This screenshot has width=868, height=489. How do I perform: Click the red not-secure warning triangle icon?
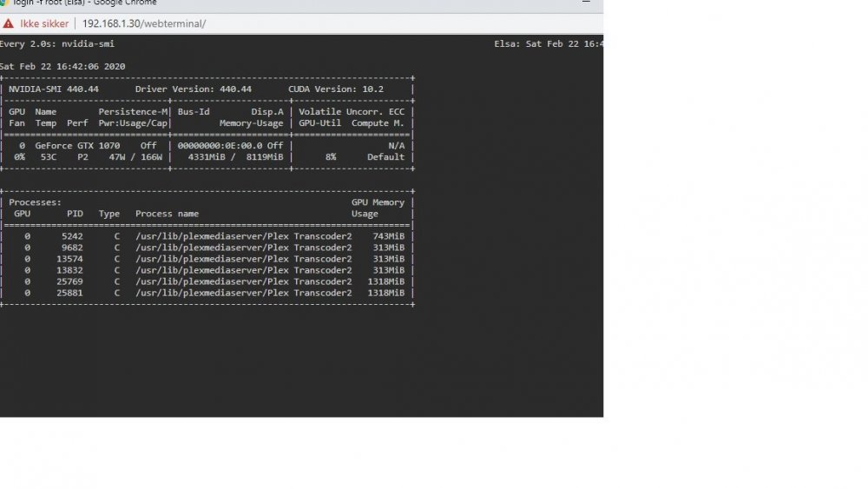8,23
